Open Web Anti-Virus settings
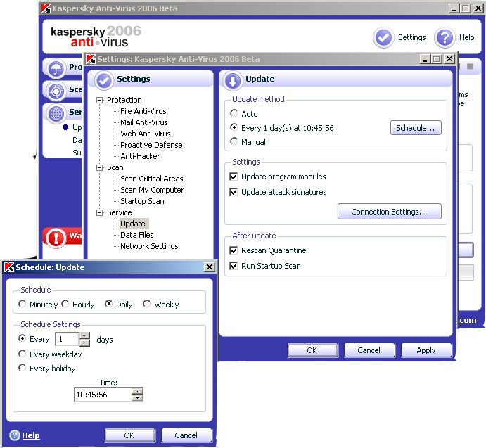The width and height of the screenshot is (486, 448). (x=146, y=134)
